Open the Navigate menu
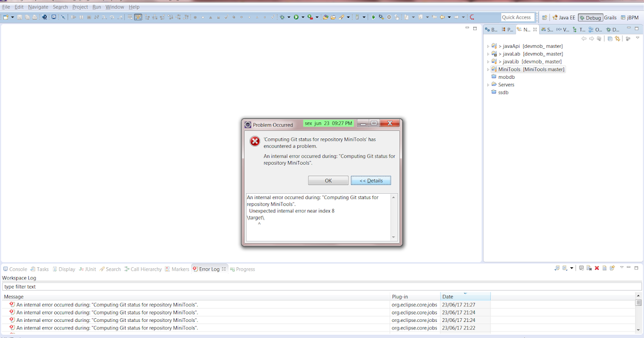Image resolution: width=644 pixels, height=338 pixels. 38,6
